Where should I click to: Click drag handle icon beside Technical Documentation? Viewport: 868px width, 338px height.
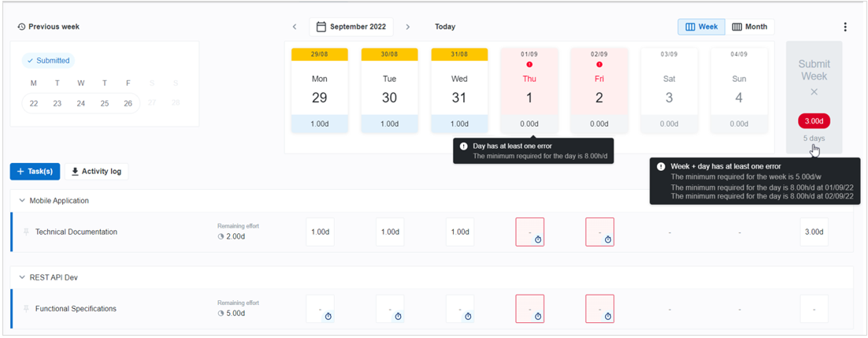[26, 232]
